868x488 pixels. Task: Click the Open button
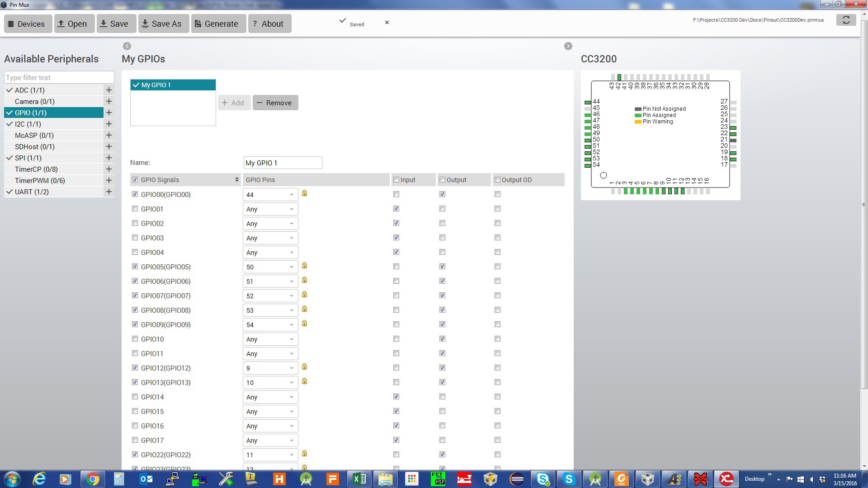pyautogui.click(x=74, y=23)
